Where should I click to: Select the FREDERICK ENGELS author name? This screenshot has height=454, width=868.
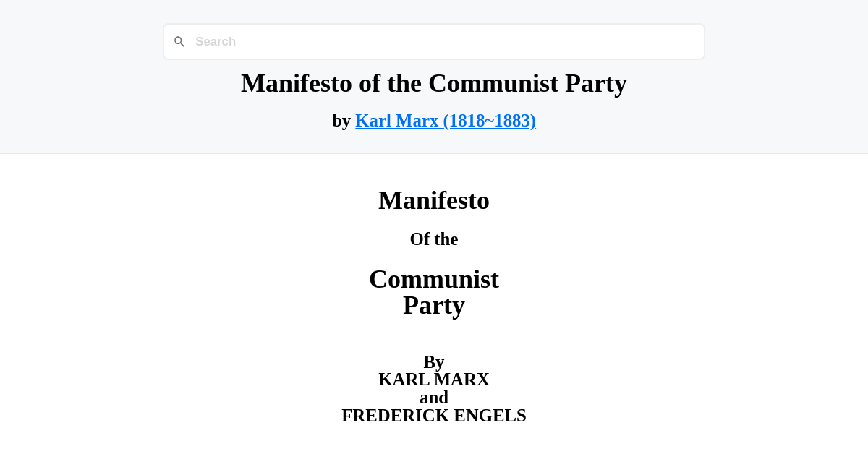[434, 415]
